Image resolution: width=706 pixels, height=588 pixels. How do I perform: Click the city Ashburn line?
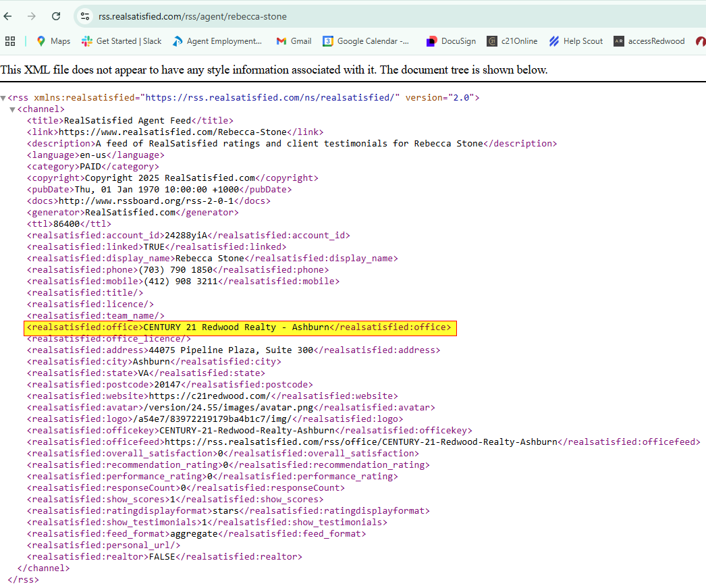coord(154,362)
